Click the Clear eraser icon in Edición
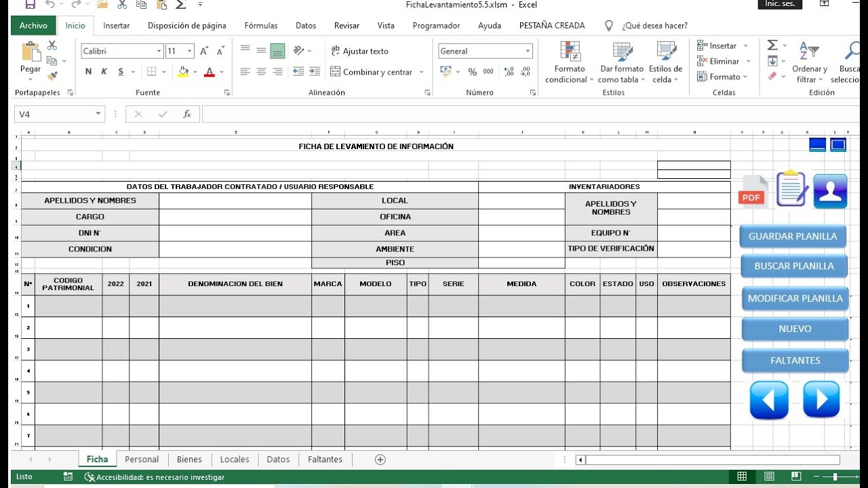Viewport: 868px width, 488px height. [772, 77]
